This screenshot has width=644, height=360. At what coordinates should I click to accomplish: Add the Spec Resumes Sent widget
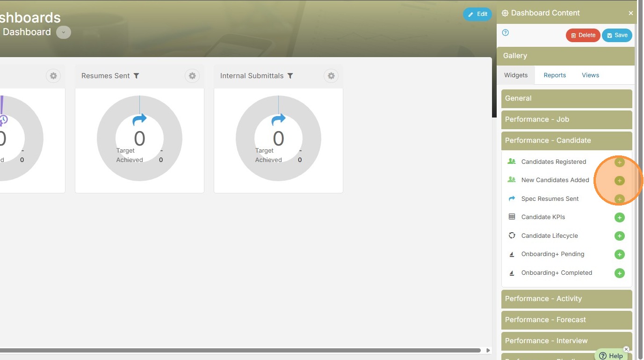pos(619,199)
